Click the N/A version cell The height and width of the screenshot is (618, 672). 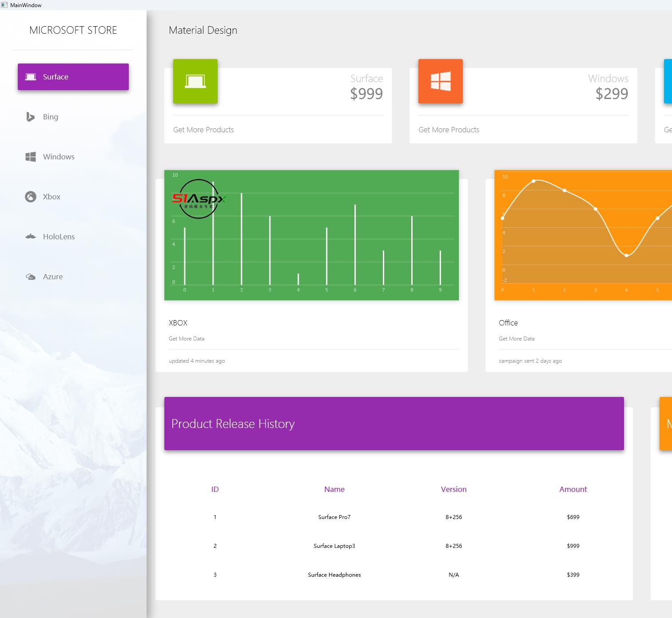tap(453, 575)
